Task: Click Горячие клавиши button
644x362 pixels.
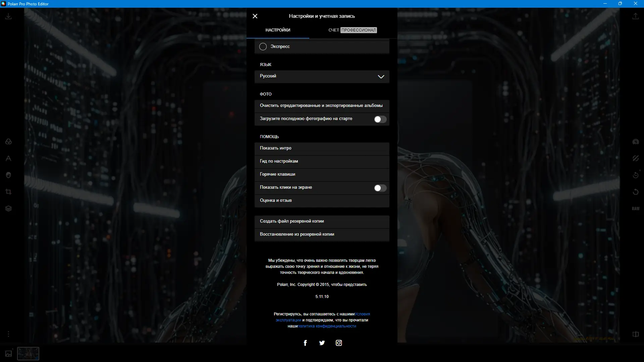Action: point(322,174)
